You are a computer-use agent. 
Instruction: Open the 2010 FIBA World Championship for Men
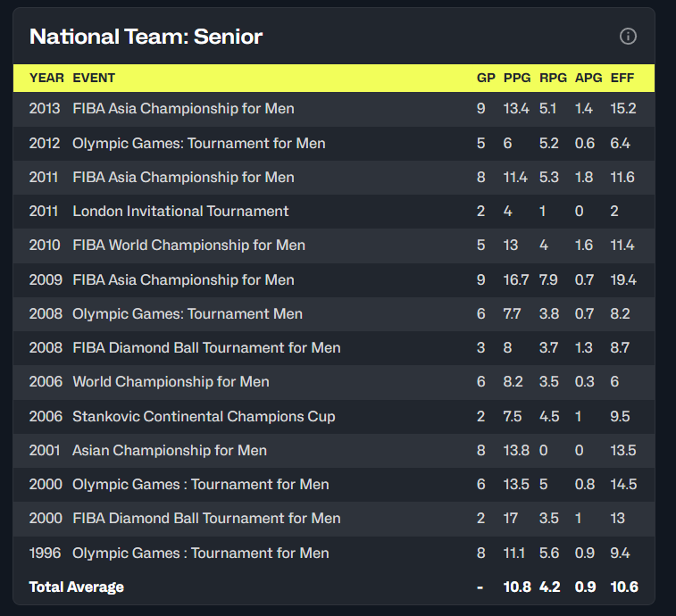pos(188,246)
